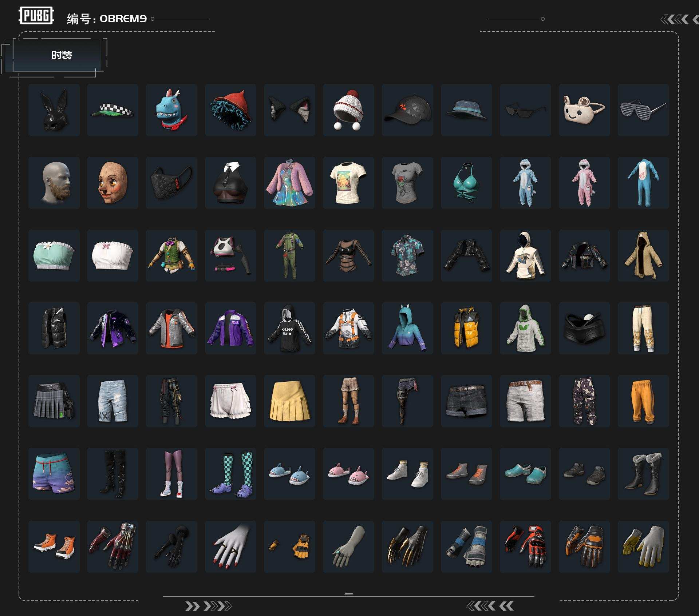
Task: Select the purple camouflage pants
Action: point(584,401)
